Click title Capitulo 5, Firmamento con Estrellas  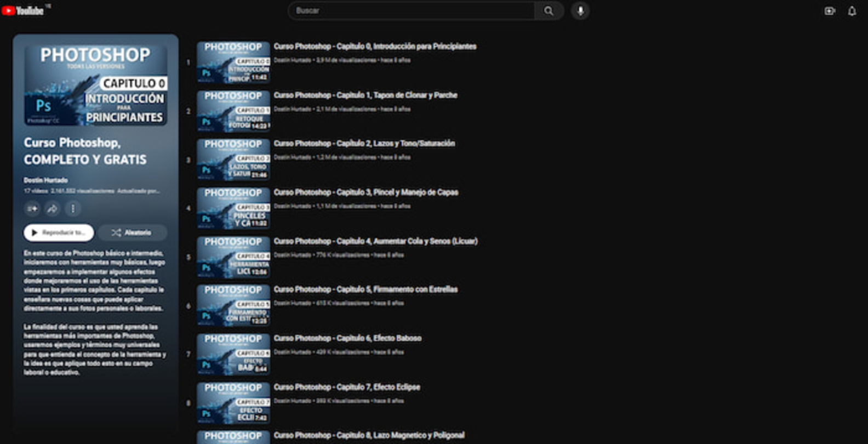366,289
